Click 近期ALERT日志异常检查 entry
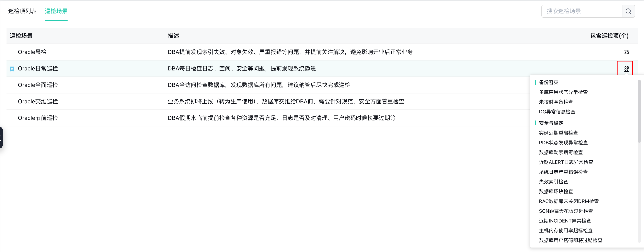Screen dimensions: 644x252 click(x=566, y=162)
